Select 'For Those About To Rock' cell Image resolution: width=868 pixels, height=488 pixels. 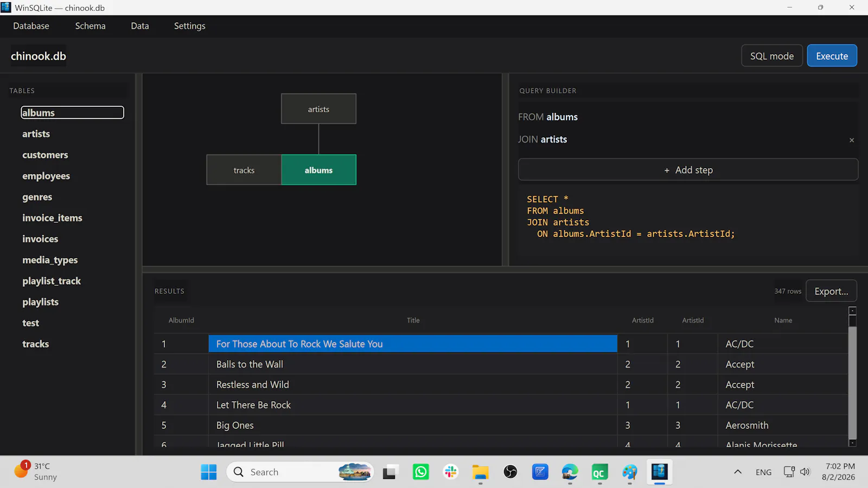[x=413, y=344]
